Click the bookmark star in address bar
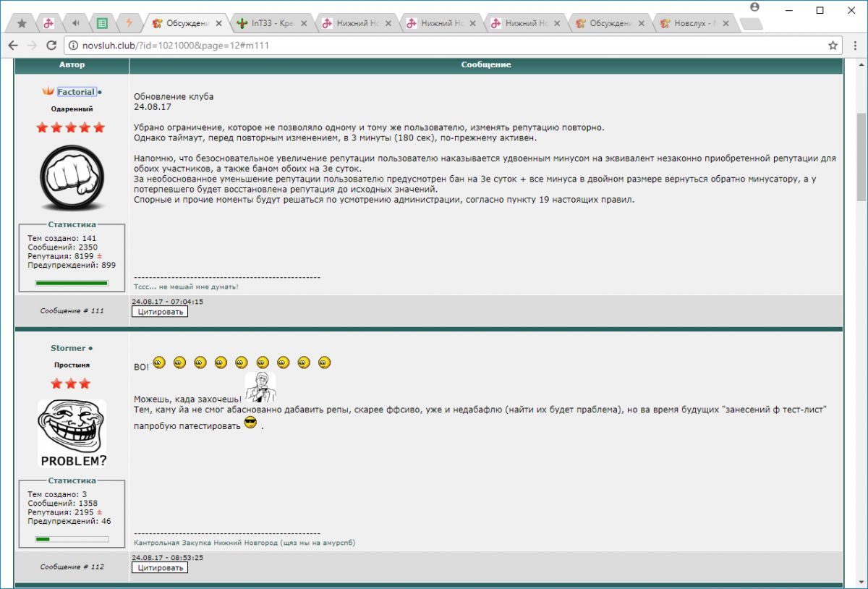This screenshot has width=868, height=589. (x=833, y=45)
